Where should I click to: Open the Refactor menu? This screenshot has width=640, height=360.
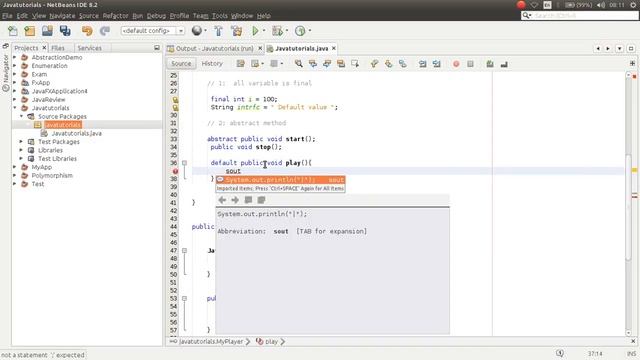[x=116, y=16]
